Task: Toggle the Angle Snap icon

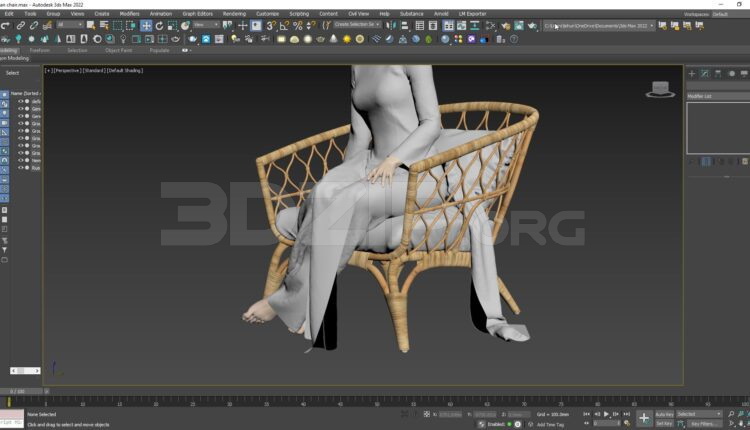Action: click(284, 25)
